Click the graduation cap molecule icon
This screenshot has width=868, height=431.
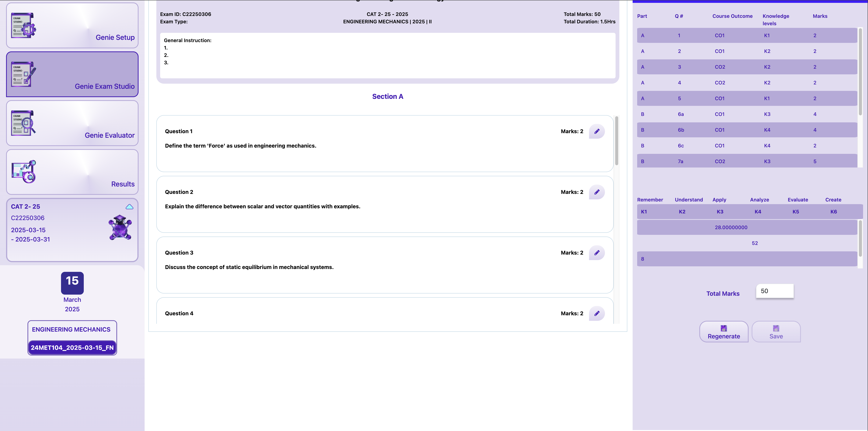click(x=120, y=228)
